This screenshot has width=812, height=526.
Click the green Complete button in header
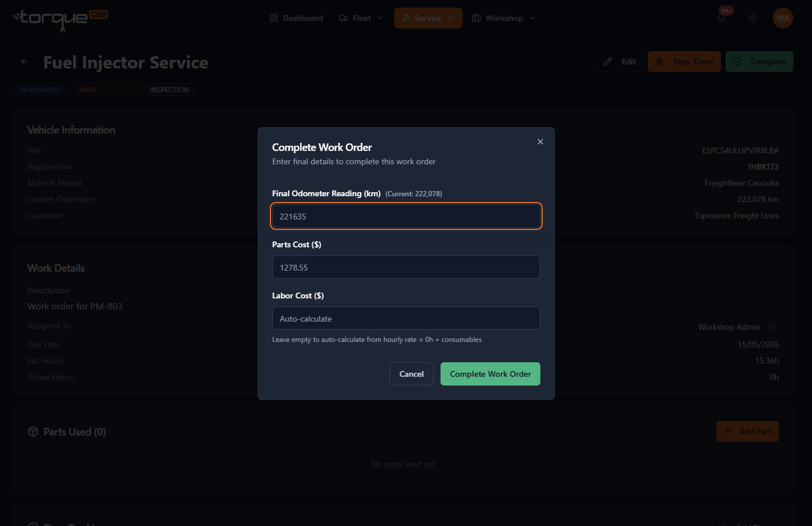click(x=759, y=62)
